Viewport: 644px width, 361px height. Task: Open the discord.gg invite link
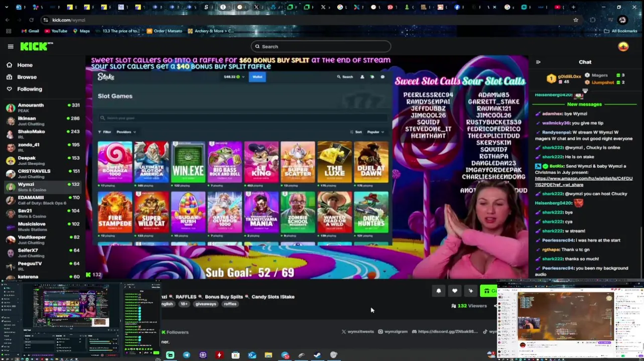point(445,332)
